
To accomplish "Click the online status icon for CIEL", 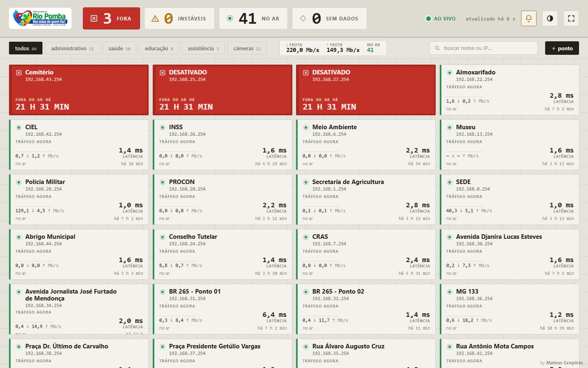I will pyautogui.click(x=19, y=128).
